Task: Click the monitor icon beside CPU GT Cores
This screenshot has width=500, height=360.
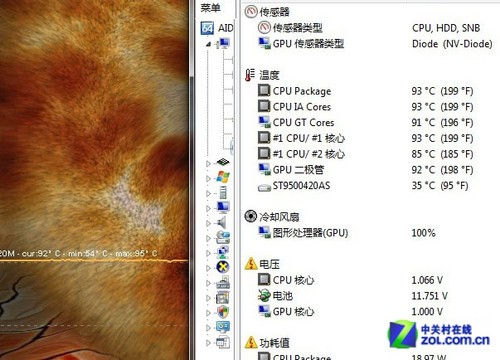Action: click(x=265, y=122)
